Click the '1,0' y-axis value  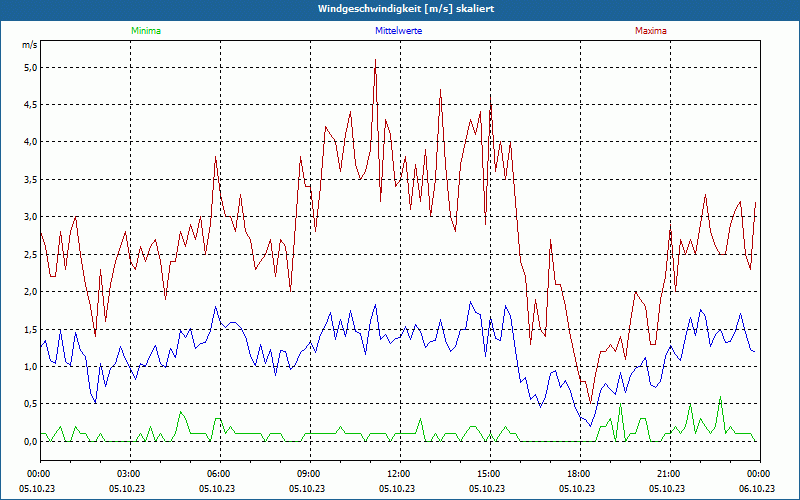tap(31, 367)
